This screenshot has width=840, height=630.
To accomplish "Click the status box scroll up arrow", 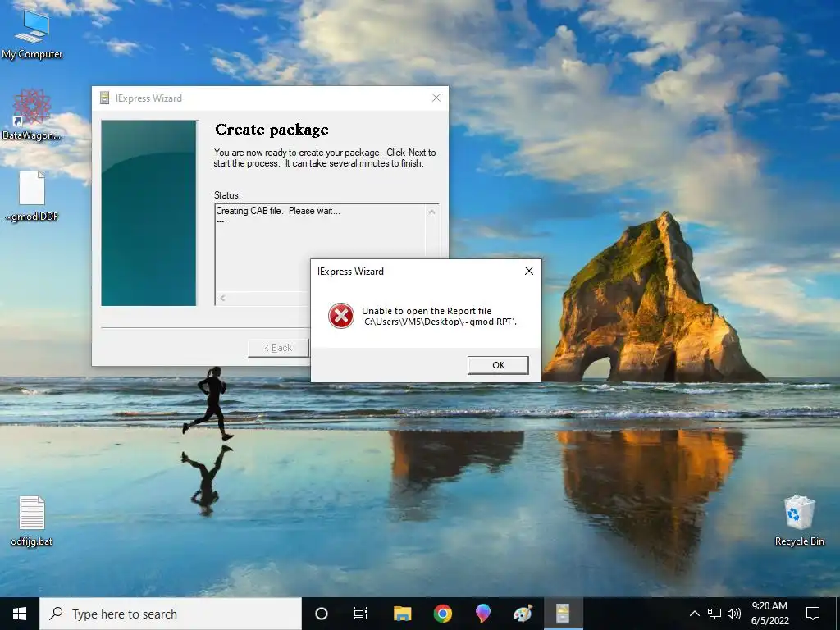I will (x=431, y=212).
